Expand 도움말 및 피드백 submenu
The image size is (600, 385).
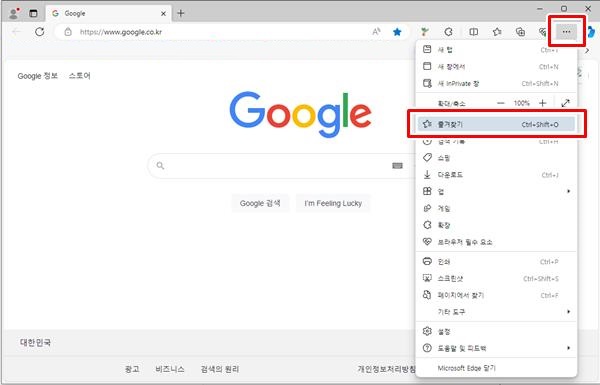point(496,348)
